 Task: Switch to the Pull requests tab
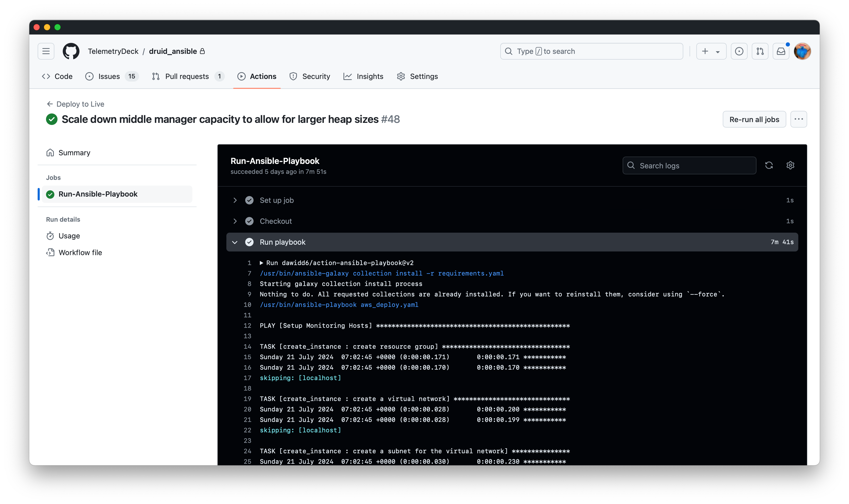pos(187,76)
